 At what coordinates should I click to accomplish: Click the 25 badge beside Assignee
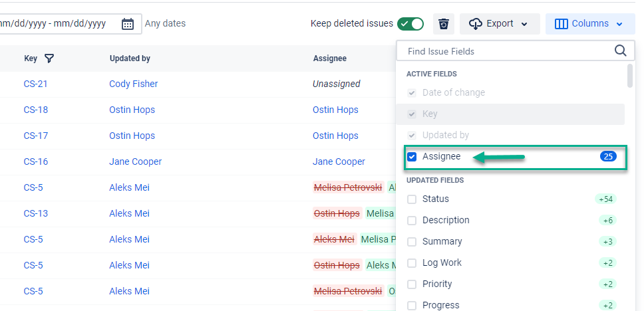tap(608, 156)
